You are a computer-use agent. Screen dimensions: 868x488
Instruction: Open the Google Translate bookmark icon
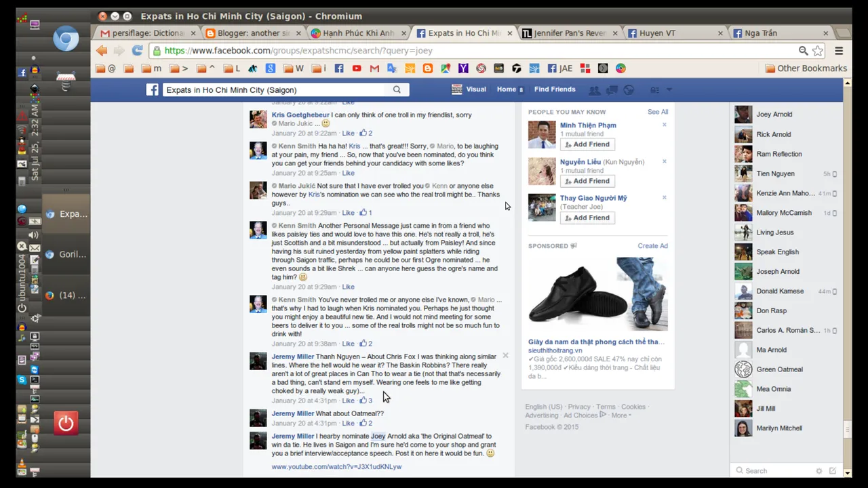(x=392, y=68)
